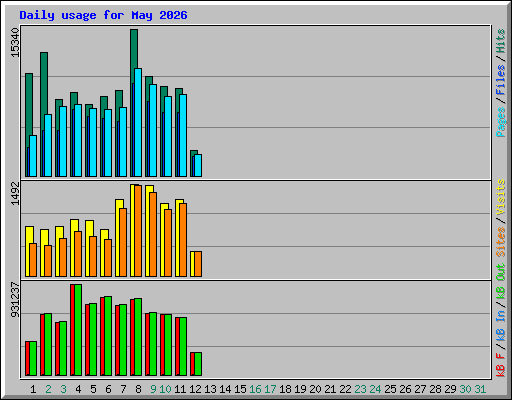Viewport: 512px width, 400px height.
Task: Click the 'kB F' legend label
Action: pos(501,365)
